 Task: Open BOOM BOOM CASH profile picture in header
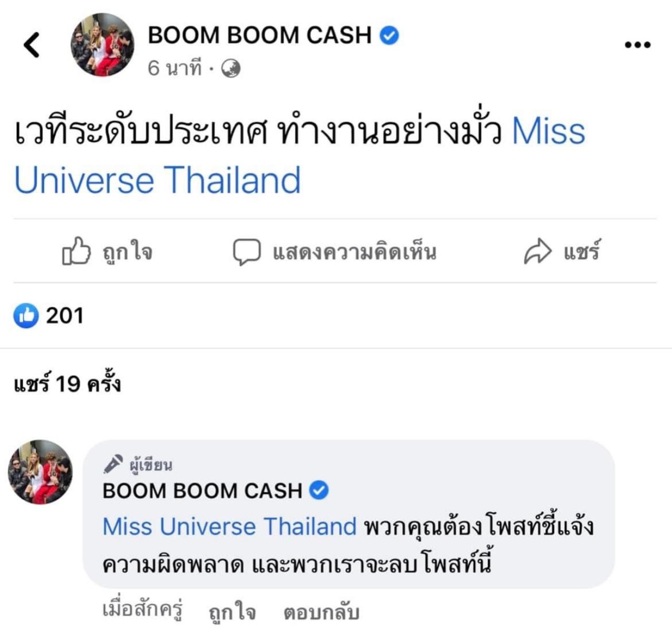[102, 45]
